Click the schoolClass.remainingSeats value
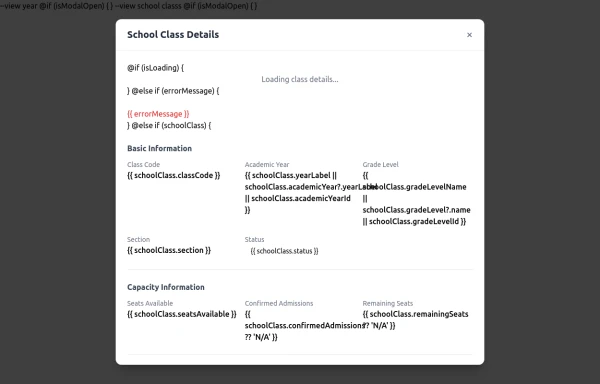Viewport: 600px width, 384px height. pyautogui.click(x=416, y=320)
